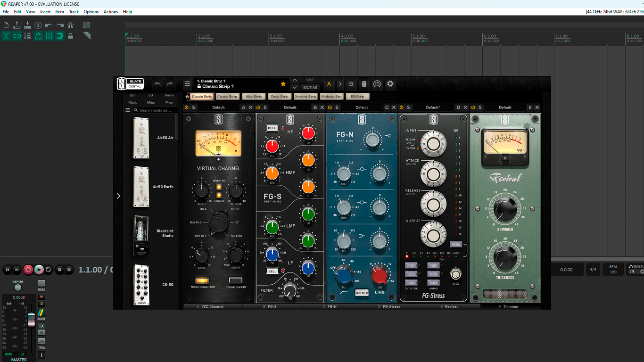The height and width of the screenshot is (362, 644).
Task: Select the A comparison state
Action: point(329,84)
